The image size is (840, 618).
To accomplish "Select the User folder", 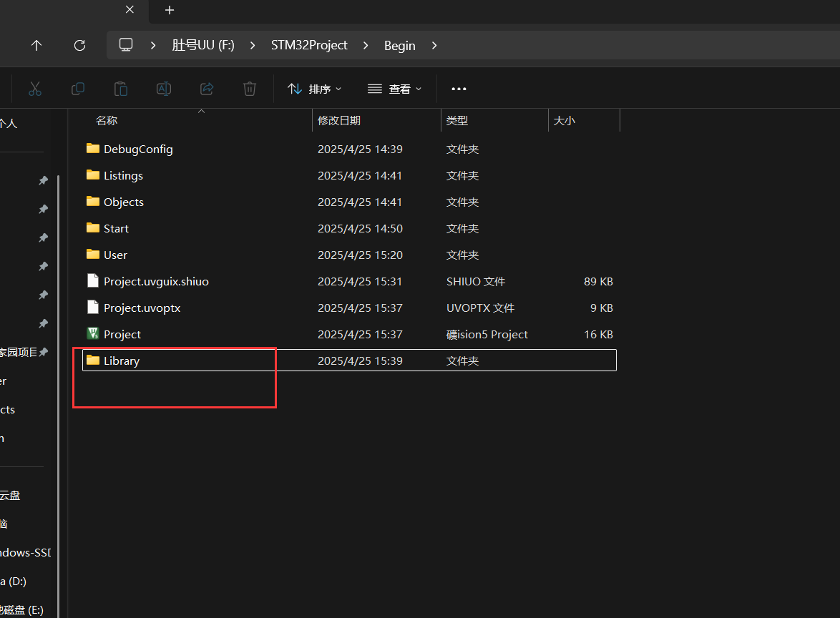I will click(x=349, y=255).
